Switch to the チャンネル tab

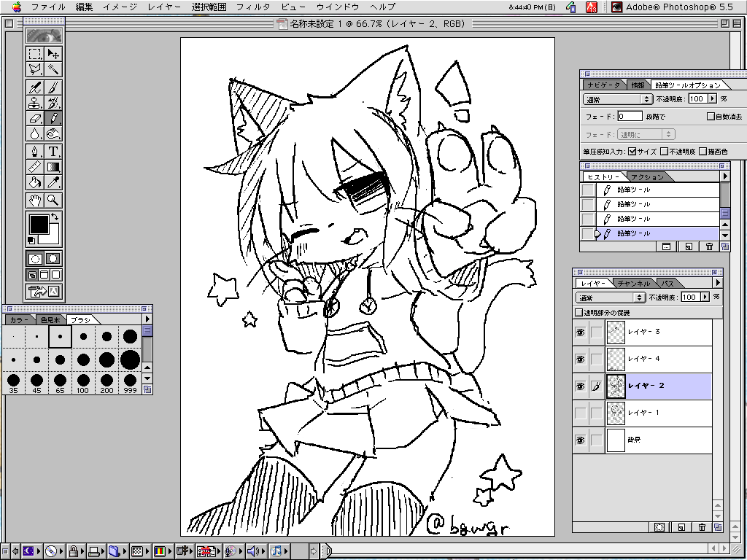633,283
